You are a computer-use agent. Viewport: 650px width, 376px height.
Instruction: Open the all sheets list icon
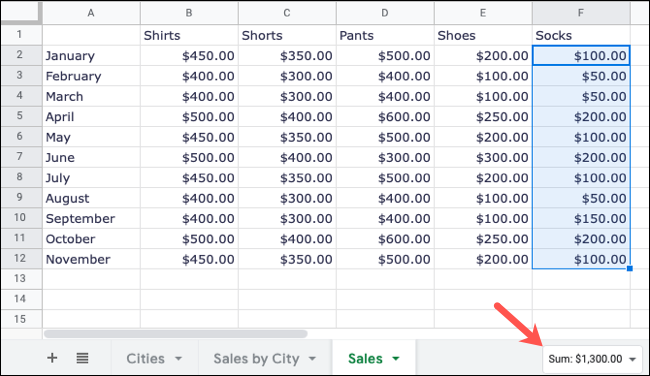tap(82, 358)
